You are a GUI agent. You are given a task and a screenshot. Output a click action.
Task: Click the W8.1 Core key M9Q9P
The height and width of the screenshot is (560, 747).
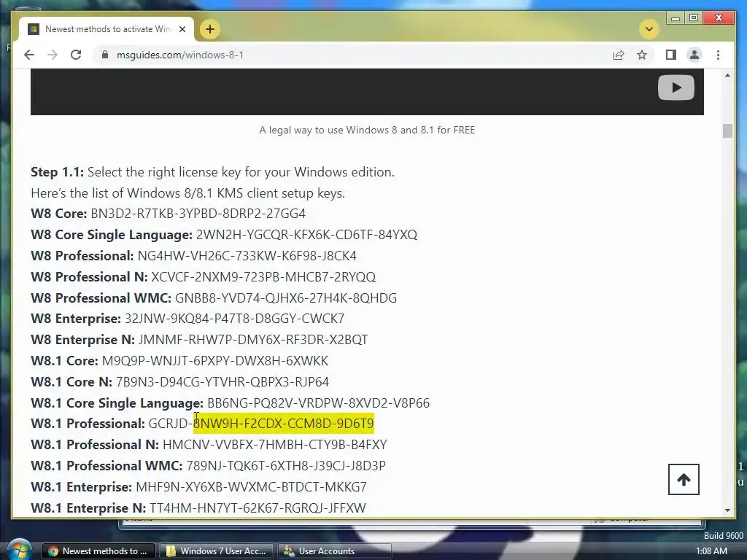[x=215, y=361]
